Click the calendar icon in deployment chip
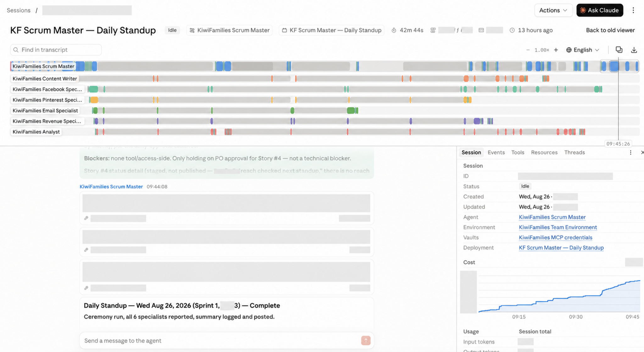This screenshot has height=352, width=644. pos(284,30)
